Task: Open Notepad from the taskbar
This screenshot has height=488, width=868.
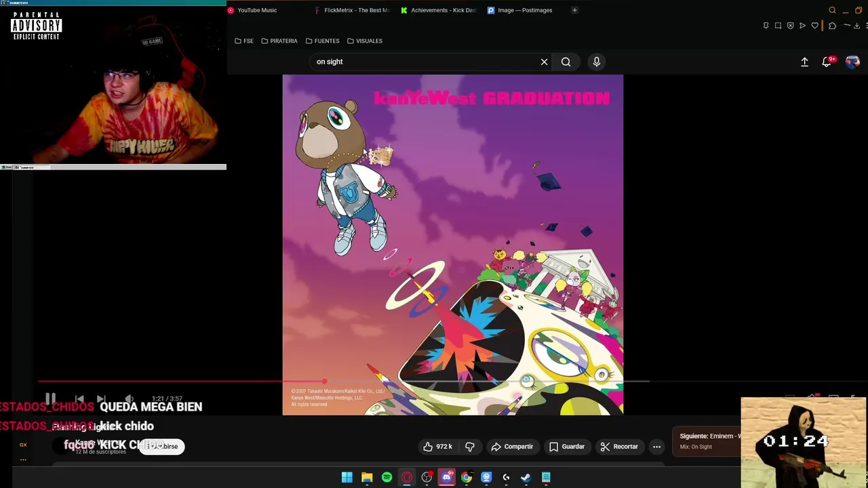Action: [x=546, y=477]
